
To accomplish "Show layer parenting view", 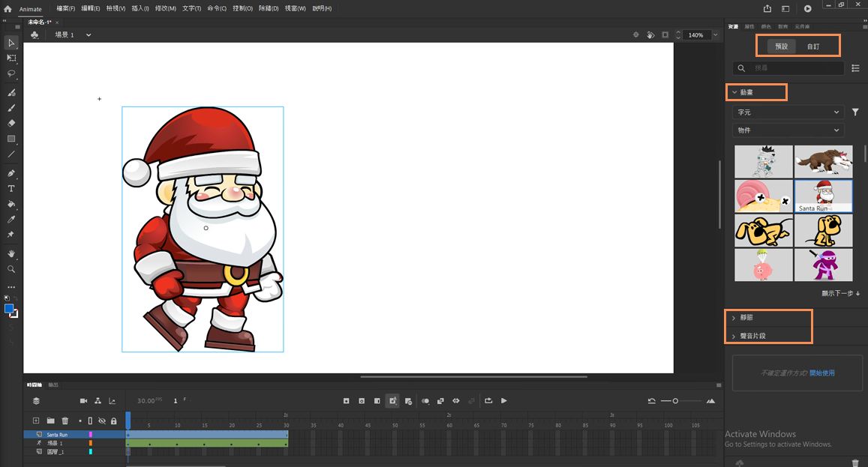I will (x=98, y=400).
